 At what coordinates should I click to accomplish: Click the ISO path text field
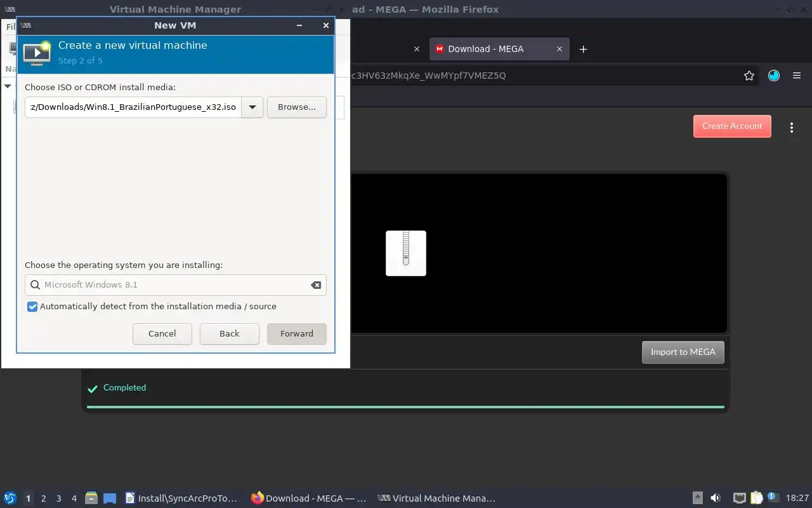coord(133,107)
